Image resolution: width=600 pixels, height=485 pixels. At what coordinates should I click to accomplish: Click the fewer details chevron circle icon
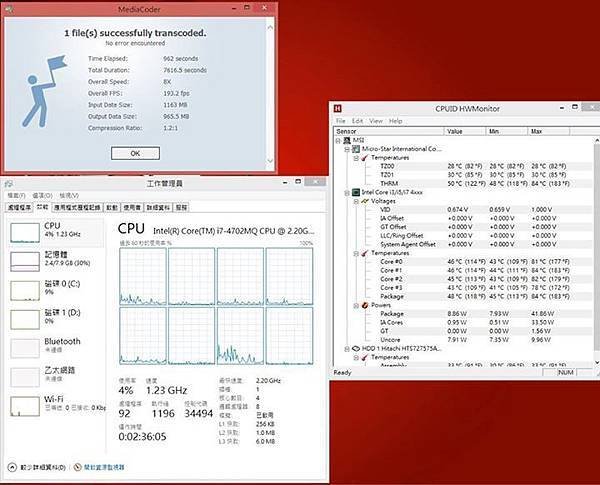pos(12,467)
